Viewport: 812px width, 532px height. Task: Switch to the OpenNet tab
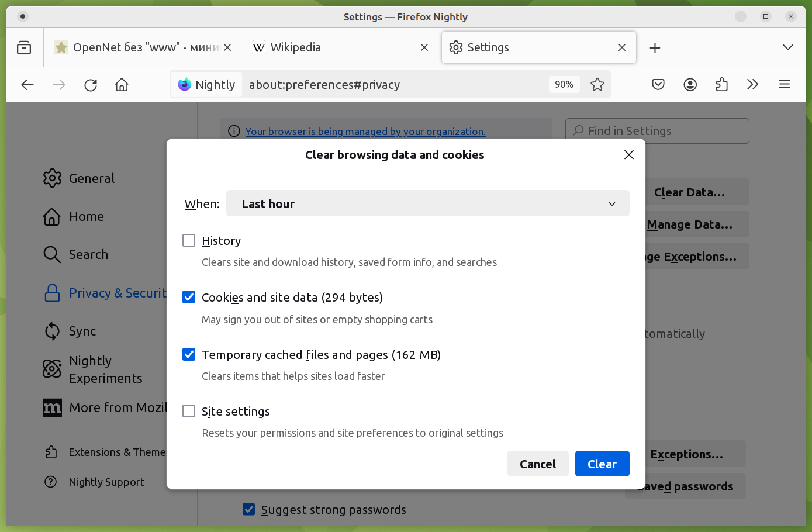pyautogui.click(x=137, y=47)
